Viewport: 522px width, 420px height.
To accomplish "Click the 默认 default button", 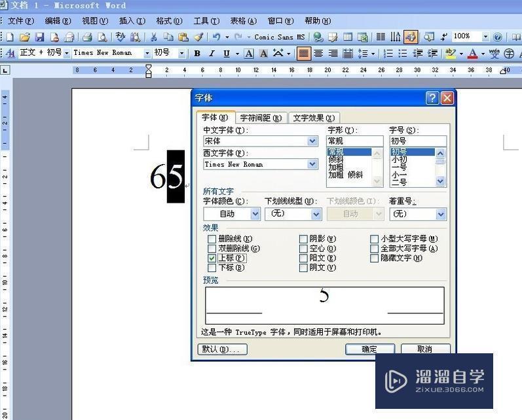I will coord(223,349).
